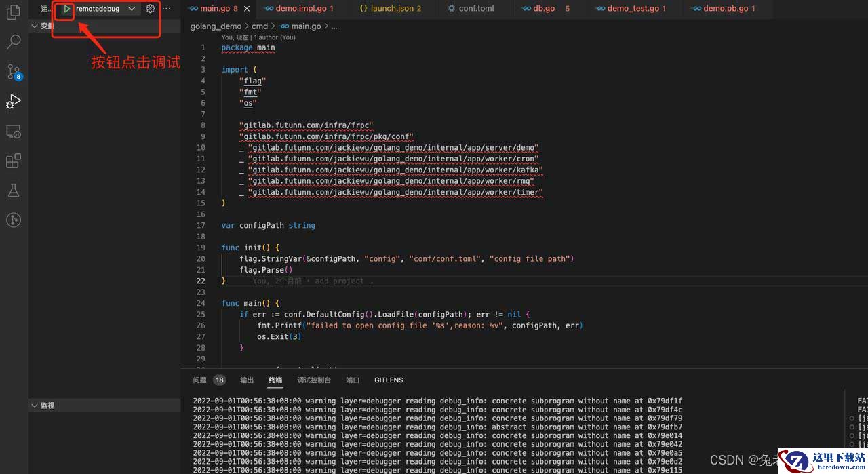Image resolution: width=868 pixels, height=474 pixels.
Task: Click the internal/app/worker/timer import line
Action: (x=391, y=192)
